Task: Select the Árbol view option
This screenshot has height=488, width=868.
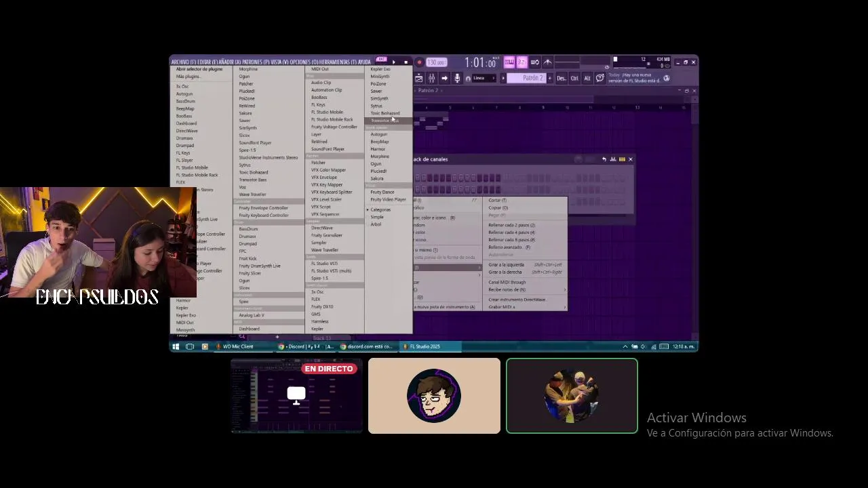Action: pos(376,224)
